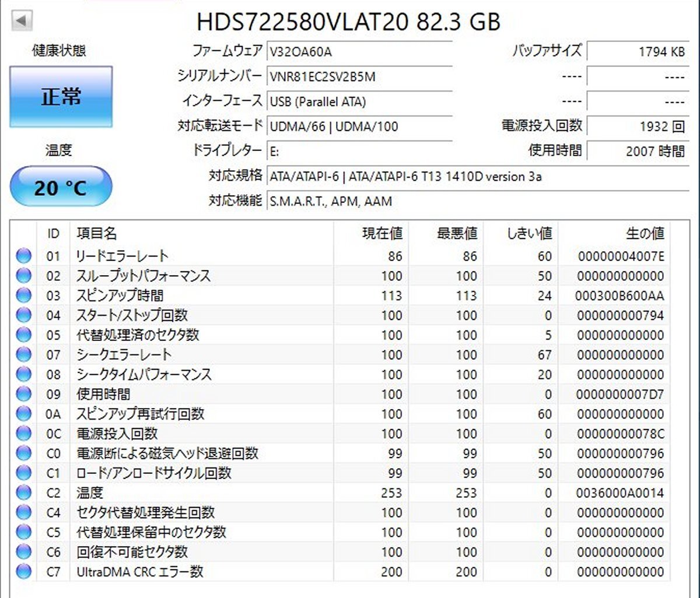700x598 pixels.
Task: Select the UltraDMA CRC エラー数 row
Action: pos(341,572)
